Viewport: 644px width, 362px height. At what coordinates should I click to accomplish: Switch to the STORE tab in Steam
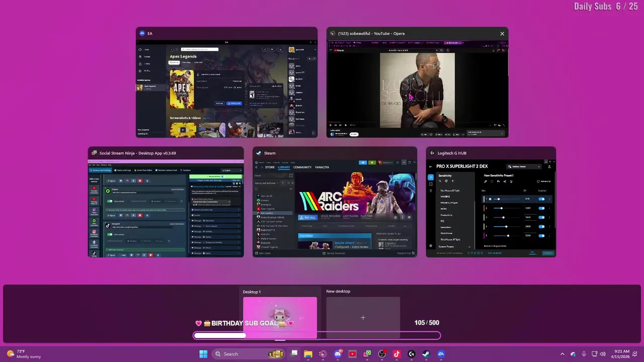[270, 167]
